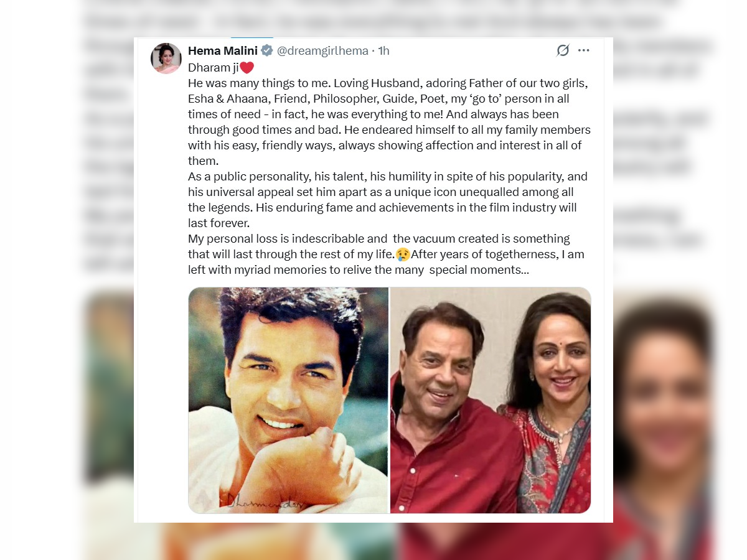
Task: Click the 'My personal loss is indescribable' sentence
Action: point(378,238)
